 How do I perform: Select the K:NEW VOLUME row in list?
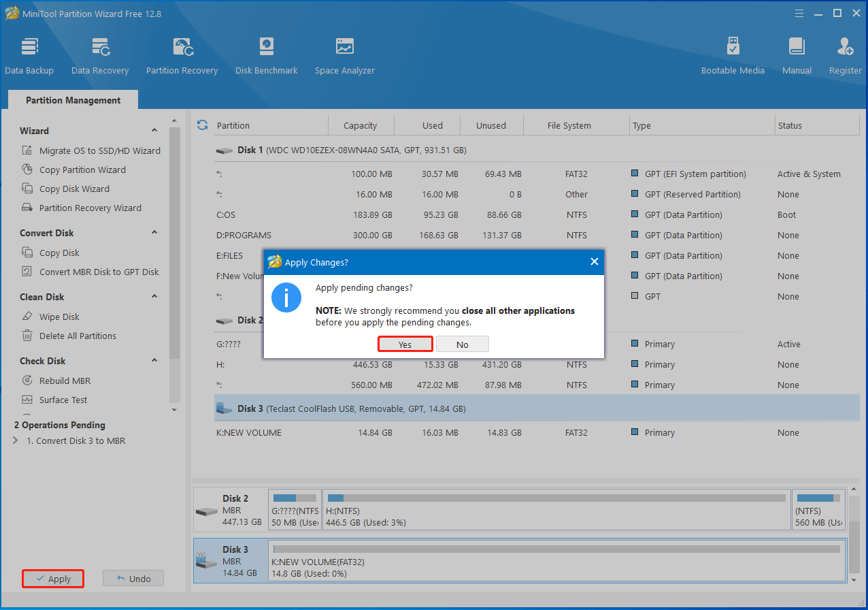pyautogui.click(x=537, y=432)
